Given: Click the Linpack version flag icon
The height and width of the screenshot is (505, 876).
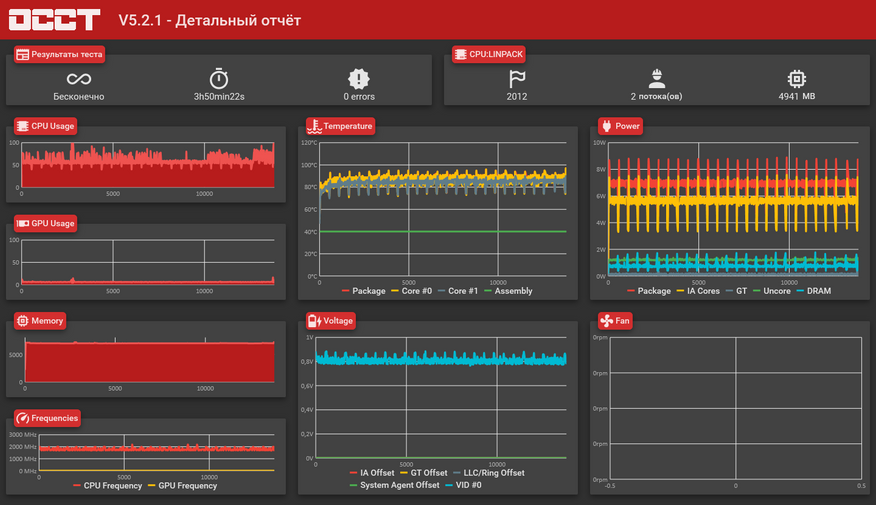Looking at the screenshot, I should pos(516,79).
